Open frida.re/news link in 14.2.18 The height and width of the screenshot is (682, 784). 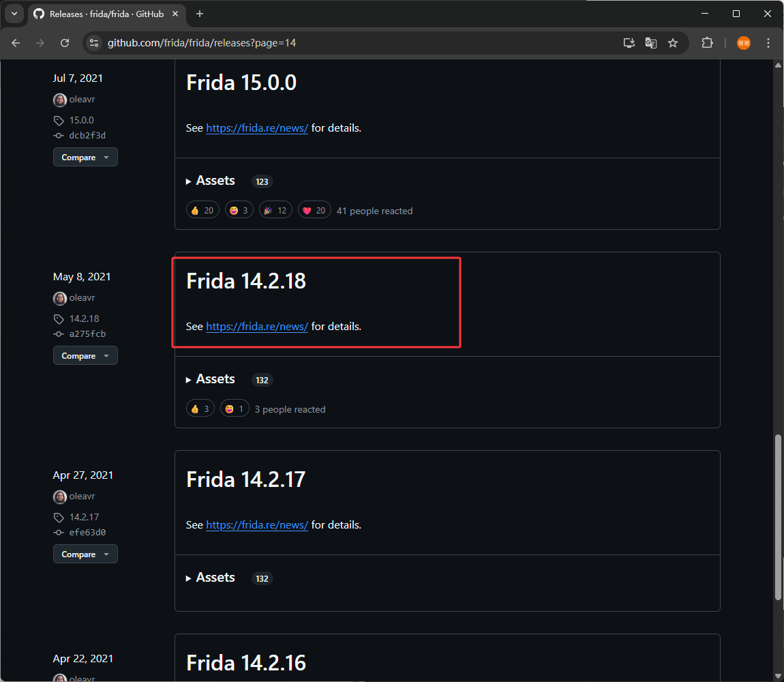(257, 327)
